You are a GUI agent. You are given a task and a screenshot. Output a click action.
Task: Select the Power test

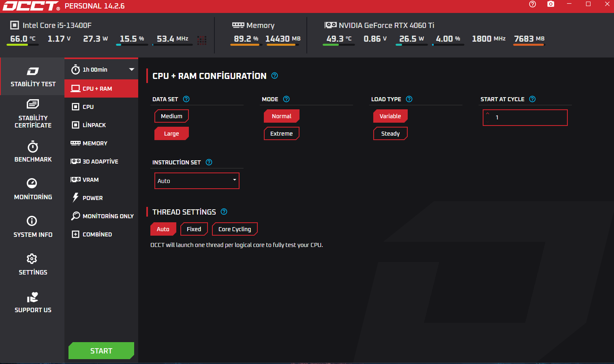click(101, 198)
